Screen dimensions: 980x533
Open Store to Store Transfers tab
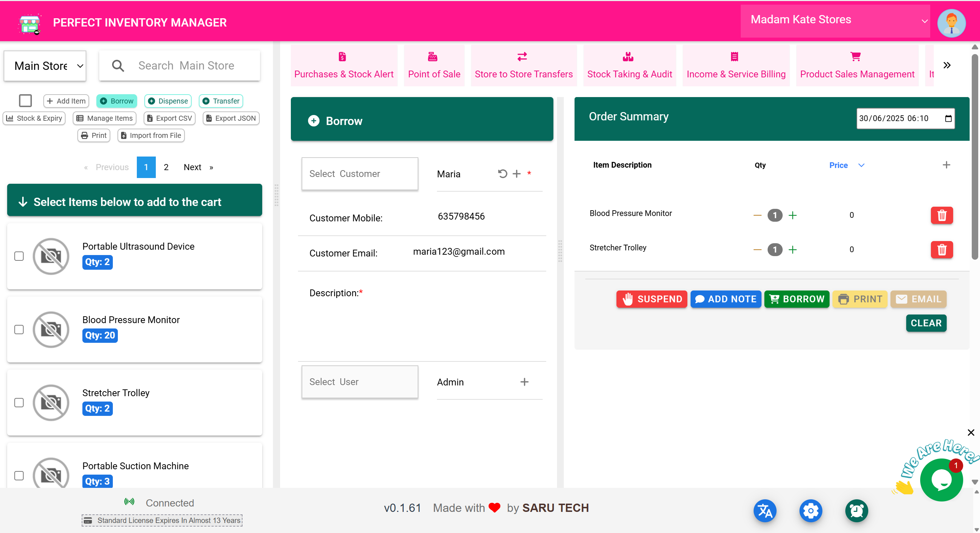523,66
